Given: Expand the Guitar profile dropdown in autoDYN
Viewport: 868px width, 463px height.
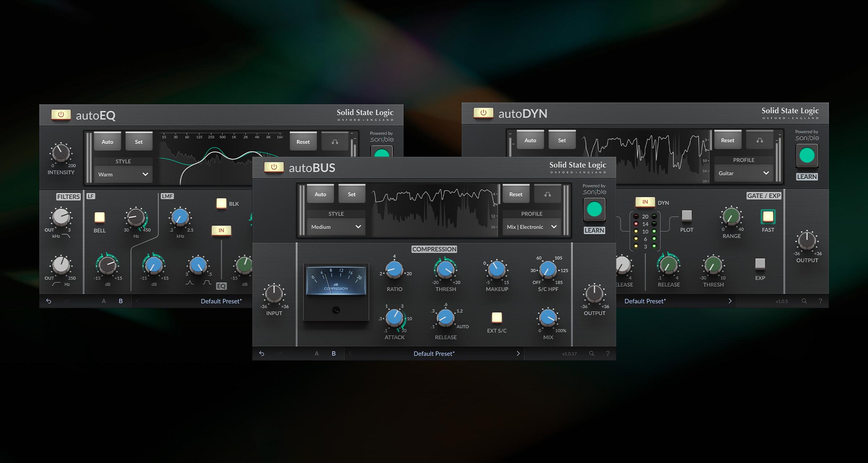Looking at the screenshot, I should pyautogui.click(x=743, y=173).
